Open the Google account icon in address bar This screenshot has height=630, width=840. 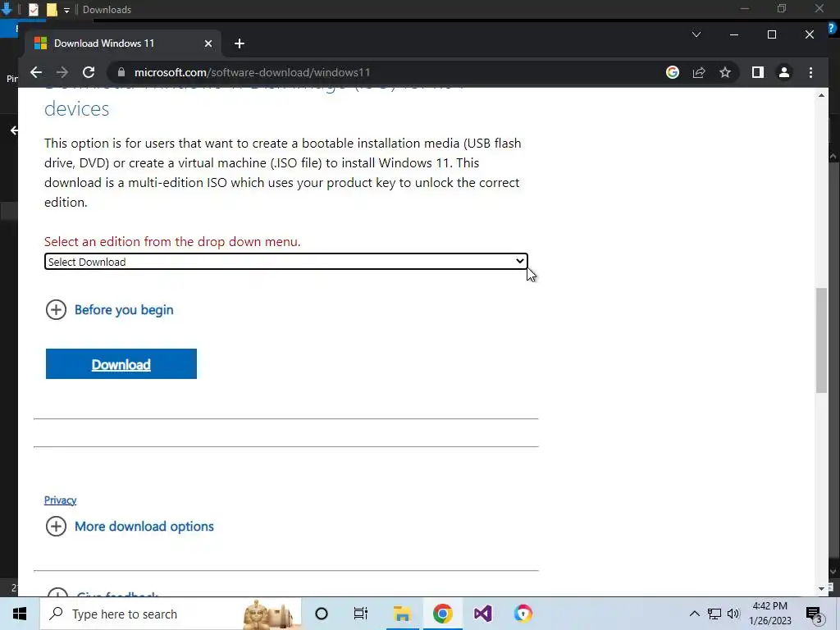(x=673, y=72)
